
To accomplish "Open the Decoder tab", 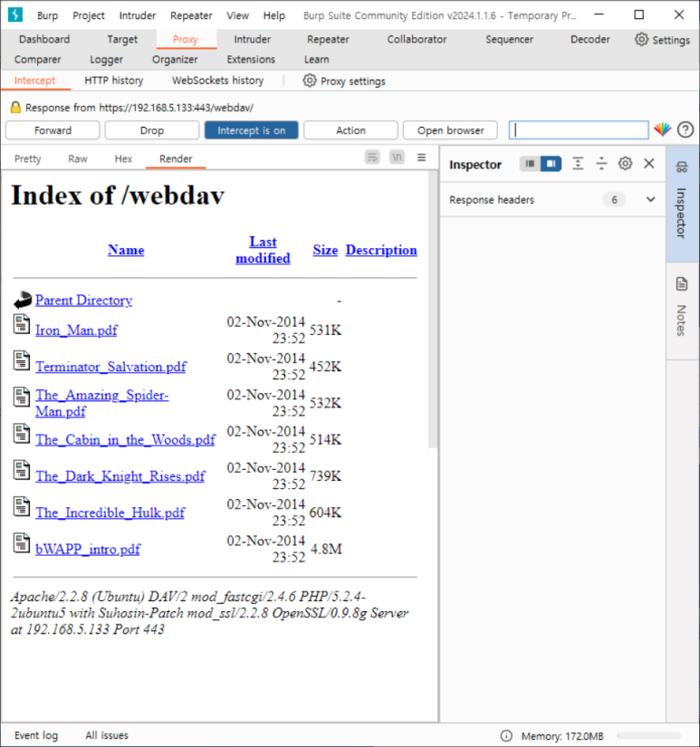I will pyautogui.click(x=590, y=39).
